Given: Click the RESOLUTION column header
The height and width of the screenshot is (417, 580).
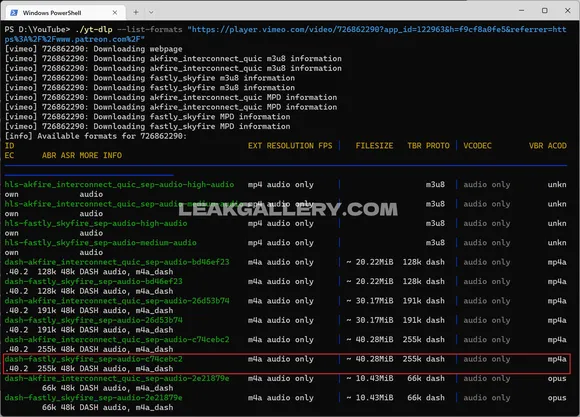Looking at the screenshot, I should click(290, 146).
